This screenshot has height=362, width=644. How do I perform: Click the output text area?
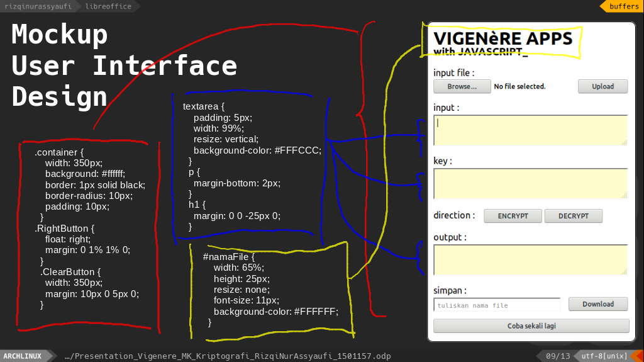pyautogui.click(x=530, y=259)
